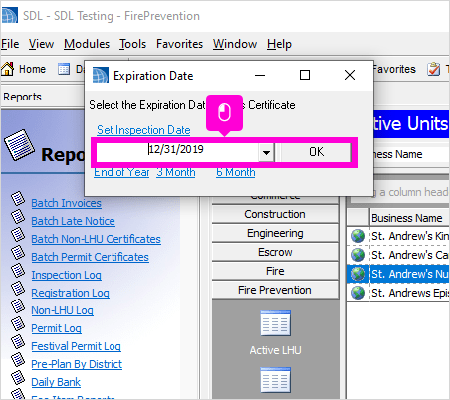
Task: Expand the Construction module section
Action: 275,214
